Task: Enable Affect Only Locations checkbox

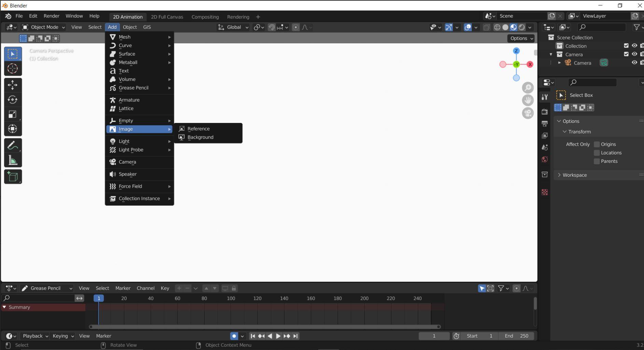Action: pyautogui.click(x=597, y=153)
